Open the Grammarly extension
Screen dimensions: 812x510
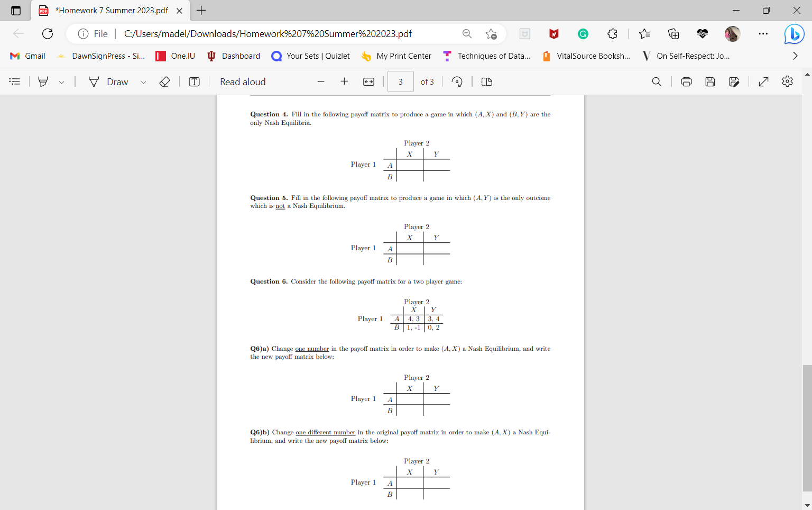coord(583,34)
